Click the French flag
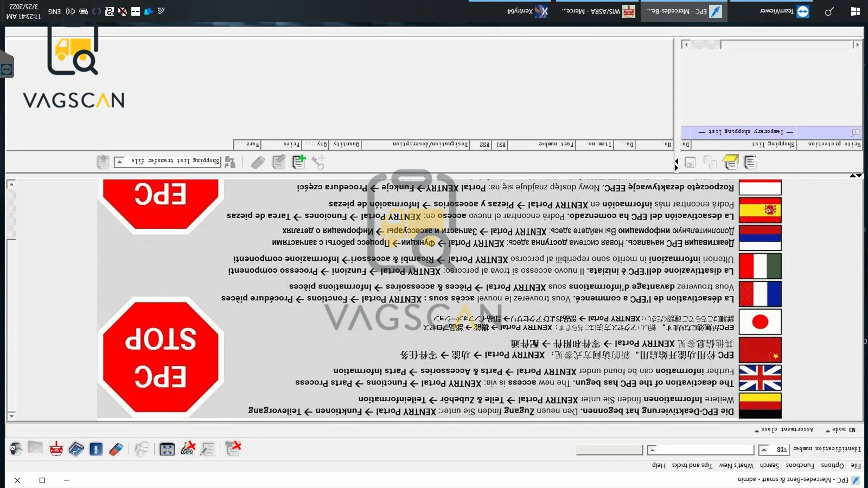Image resolution: width=868 pixels, height=488 pixels. (x=760, y=294)
